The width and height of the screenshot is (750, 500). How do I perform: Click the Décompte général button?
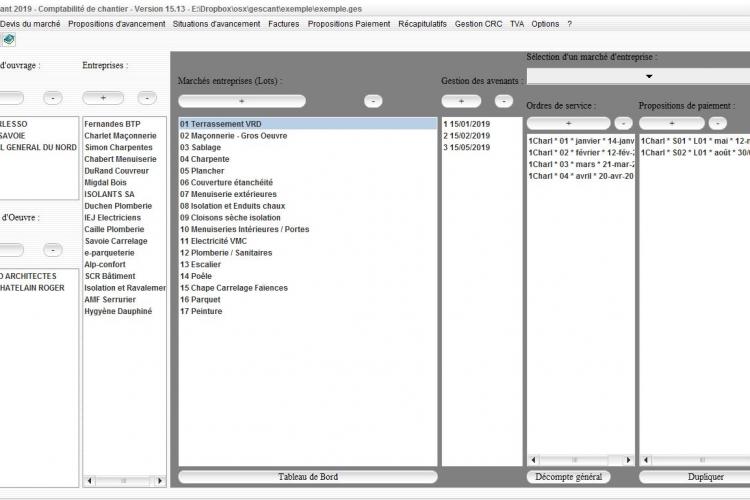pos(568,477)
